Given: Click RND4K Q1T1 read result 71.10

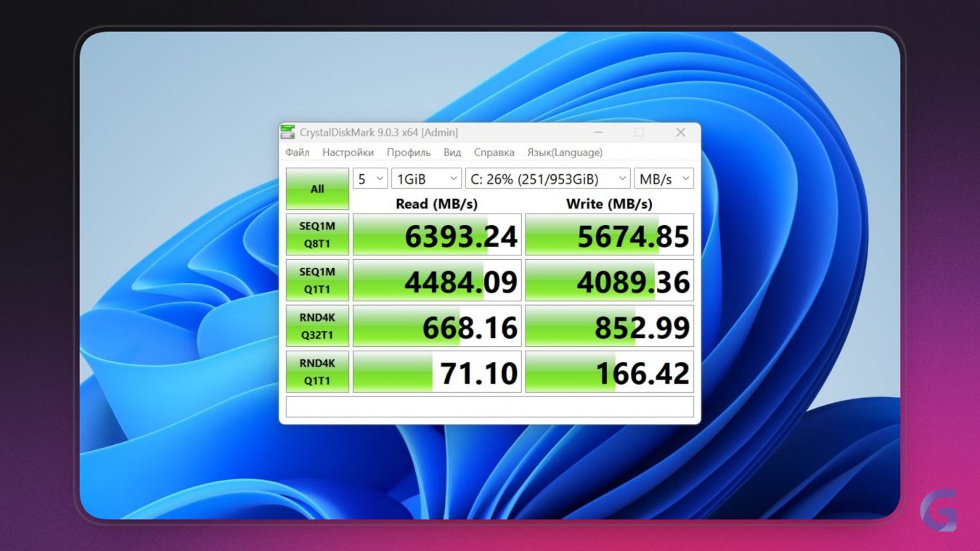Looking at the screenshot, I should [x=437, y=372].
